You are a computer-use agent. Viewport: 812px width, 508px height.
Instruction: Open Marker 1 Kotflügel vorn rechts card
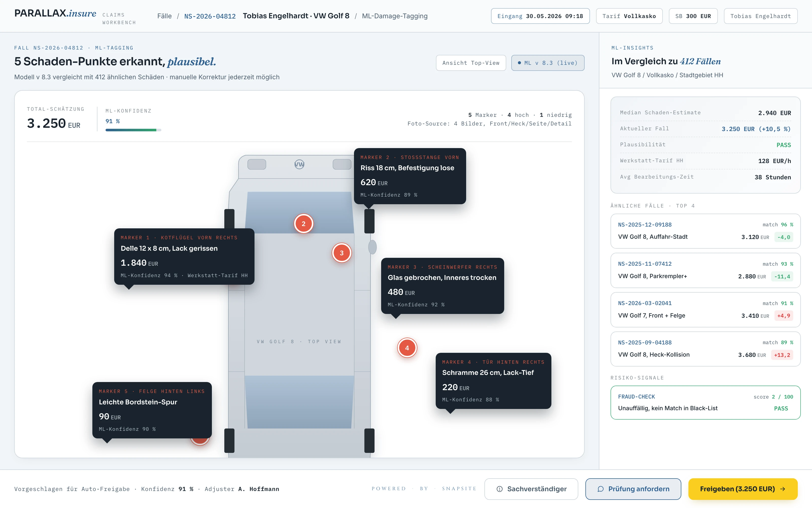coord(184,257)
